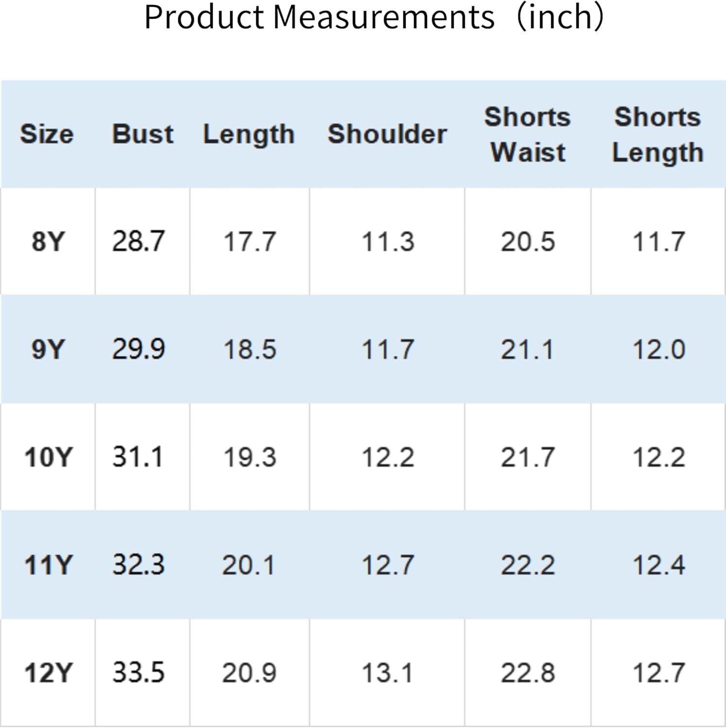Select the 22.2 shorts waist cell
The width and height of the screenshot is (726, 728).
(x=528, y=565)
